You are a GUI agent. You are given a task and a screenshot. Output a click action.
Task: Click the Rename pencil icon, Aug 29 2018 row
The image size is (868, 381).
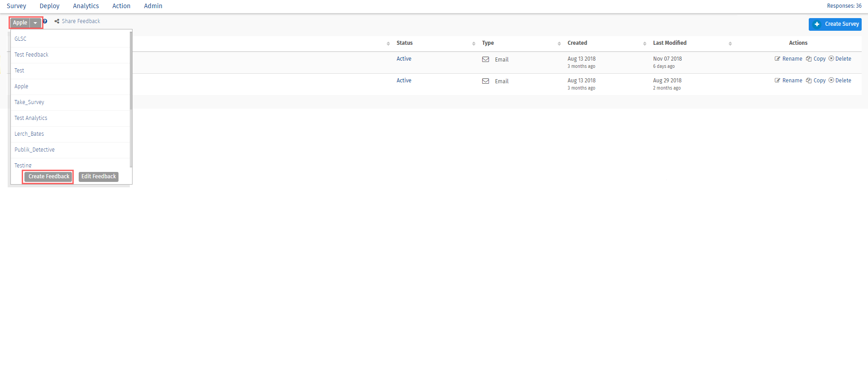click(778, 81)
